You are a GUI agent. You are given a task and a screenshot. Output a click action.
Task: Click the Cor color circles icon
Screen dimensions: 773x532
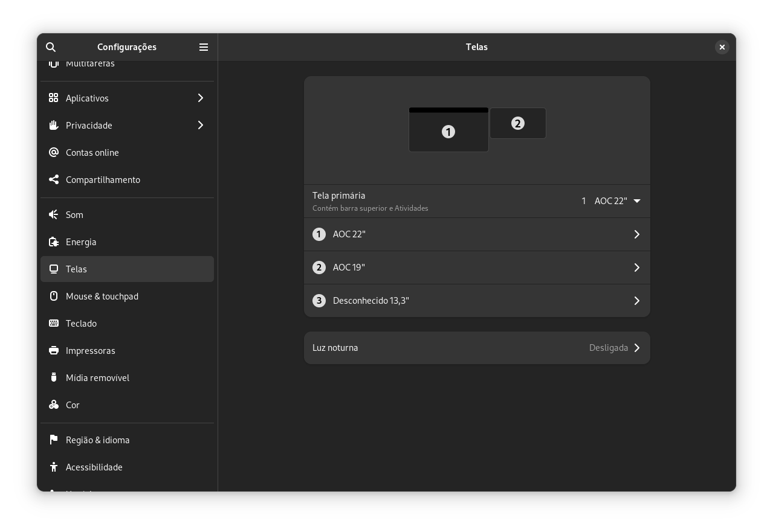click(54, 405)
